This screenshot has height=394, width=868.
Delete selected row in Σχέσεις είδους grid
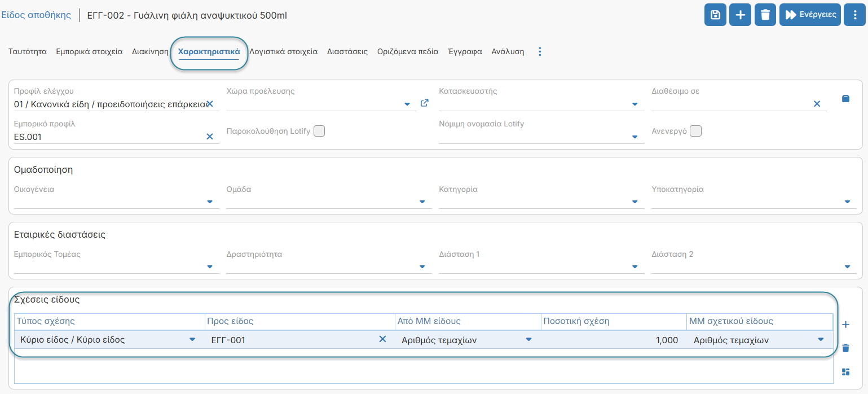click(x=845, y=348)
